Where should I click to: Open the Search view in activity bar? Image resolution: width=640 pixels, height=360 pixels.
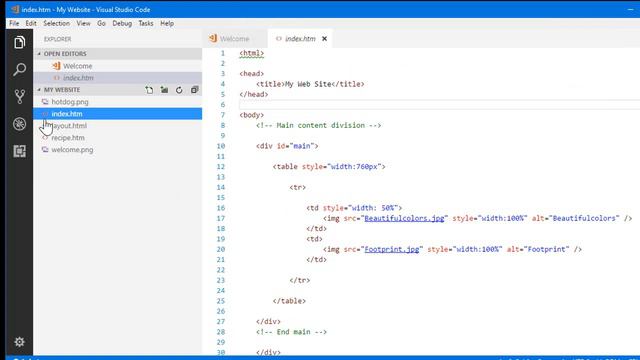19,69
